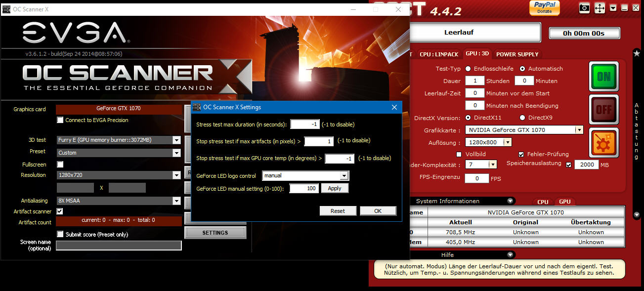Click the FPS-Eingrenzung value field
The width and height of the screenshot is (644, 291).
tap(477, 178)
